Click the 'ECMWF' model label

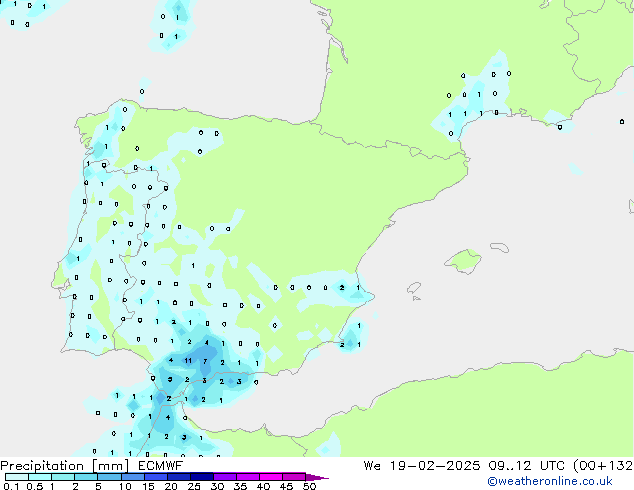(161, 466)
